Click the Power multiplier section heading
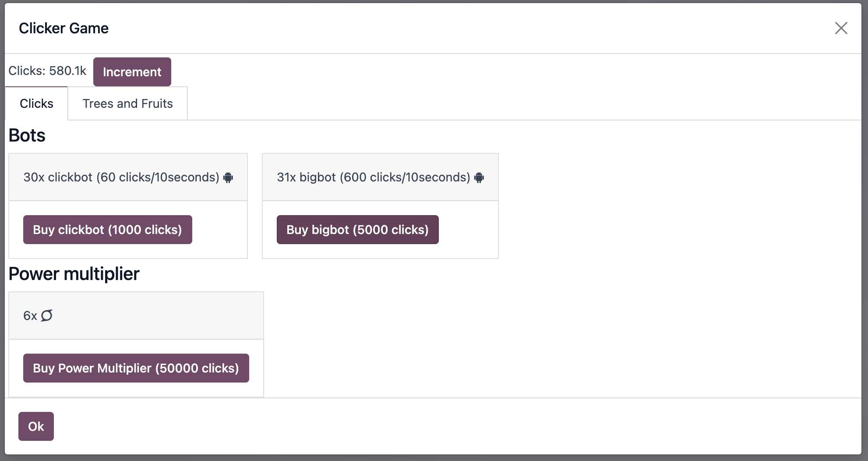 coord(74,274)
